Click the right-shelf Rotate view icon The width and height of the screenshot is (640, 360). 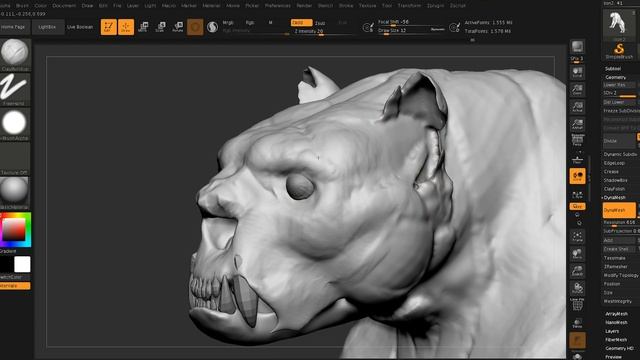577,288
